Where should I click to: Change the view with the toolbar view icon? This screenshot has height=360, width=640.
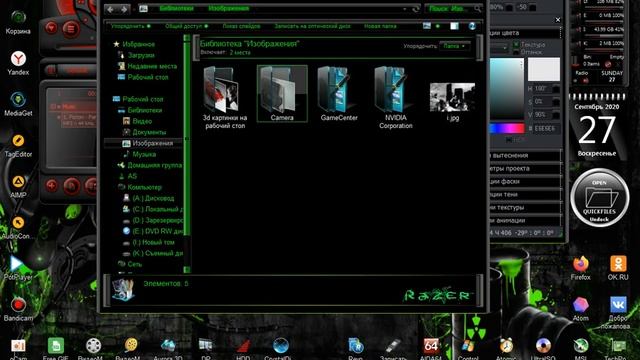[427, 26]
